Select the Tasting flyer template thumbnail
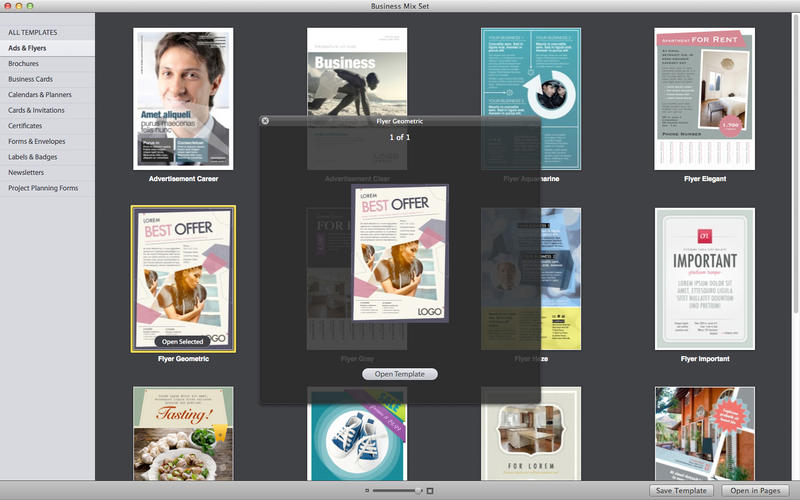The height and width of the screenshot is (500, 800). (x=183, y=434)
